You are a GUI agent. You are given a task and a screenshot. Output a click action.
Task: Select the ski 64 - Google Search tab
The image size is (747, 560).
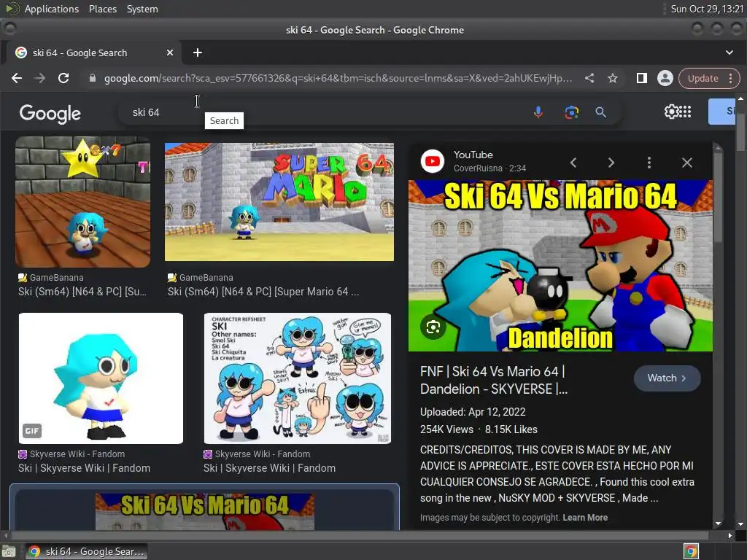coord(94,52)
